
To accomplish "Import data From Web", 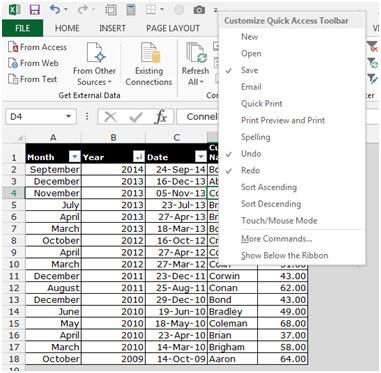I will pos(33,63).
